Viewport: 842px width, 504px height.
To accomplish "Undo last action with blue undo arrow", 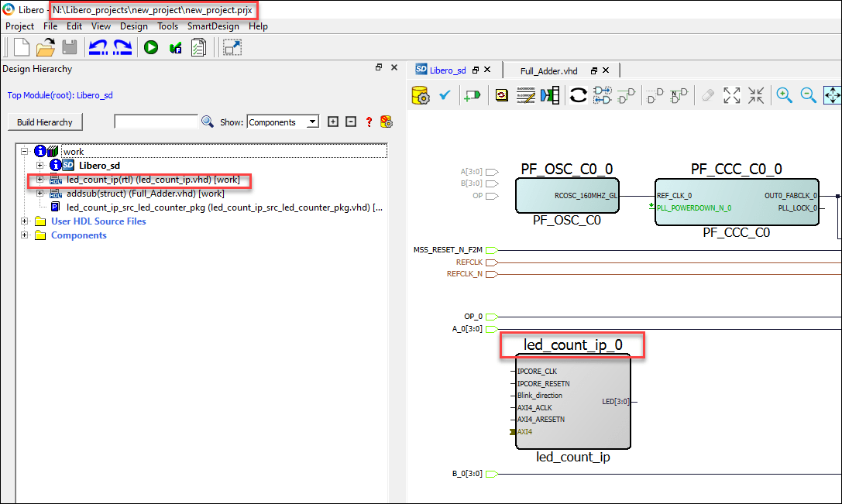I will pos(99,47).
